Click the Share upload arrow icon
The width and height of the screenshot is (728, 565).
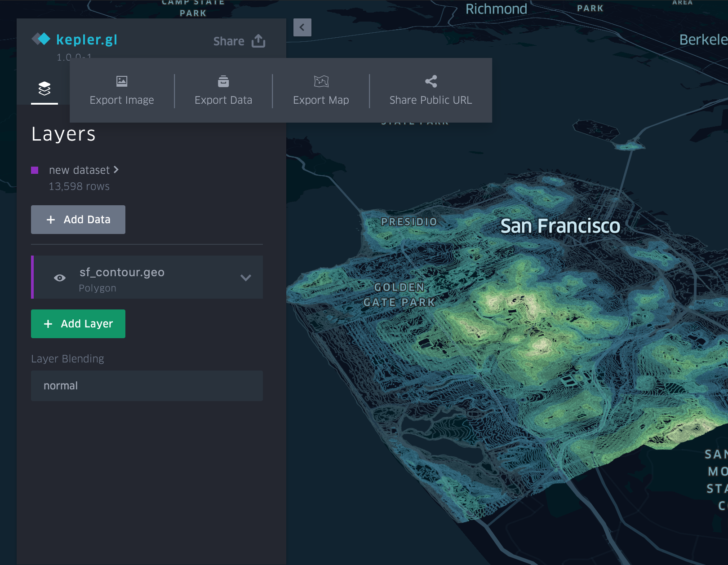point(258,41)
